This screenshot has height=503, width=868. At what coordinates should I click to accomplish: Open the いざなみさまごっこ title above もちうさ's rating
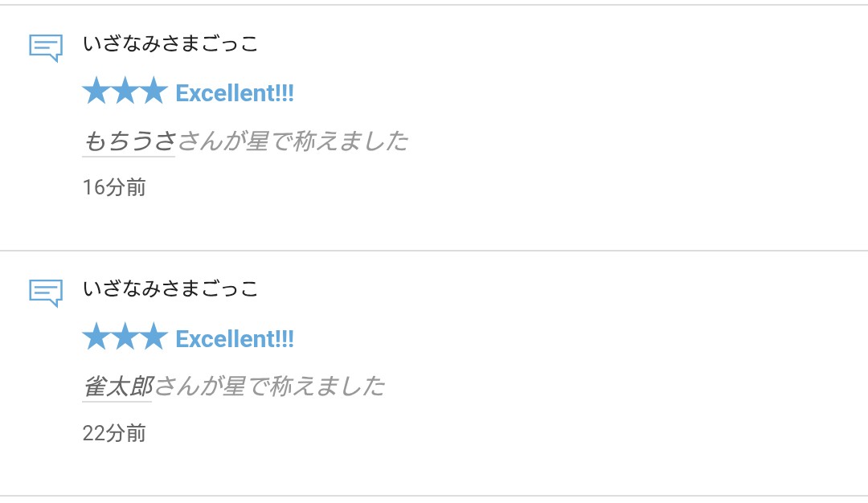tap(170, 43)
